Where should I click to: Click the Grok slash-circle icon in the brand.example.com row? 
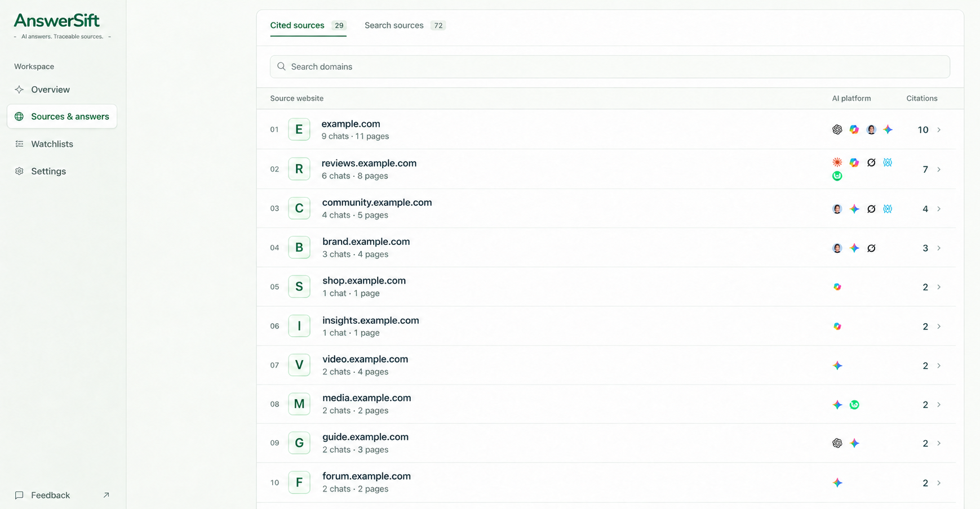pos(871,248)
